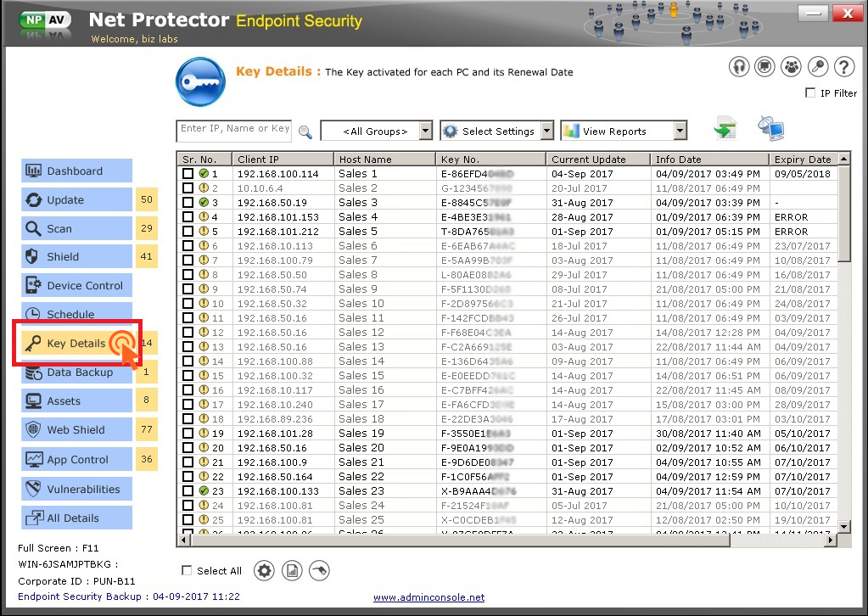Open Device Control section
This screenshot has height=616, width=868.
[x=77, y=286]
